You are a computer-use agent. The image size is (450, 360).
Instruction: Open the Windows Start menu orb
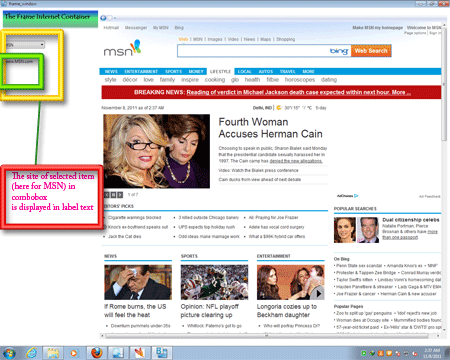[9, 353]
